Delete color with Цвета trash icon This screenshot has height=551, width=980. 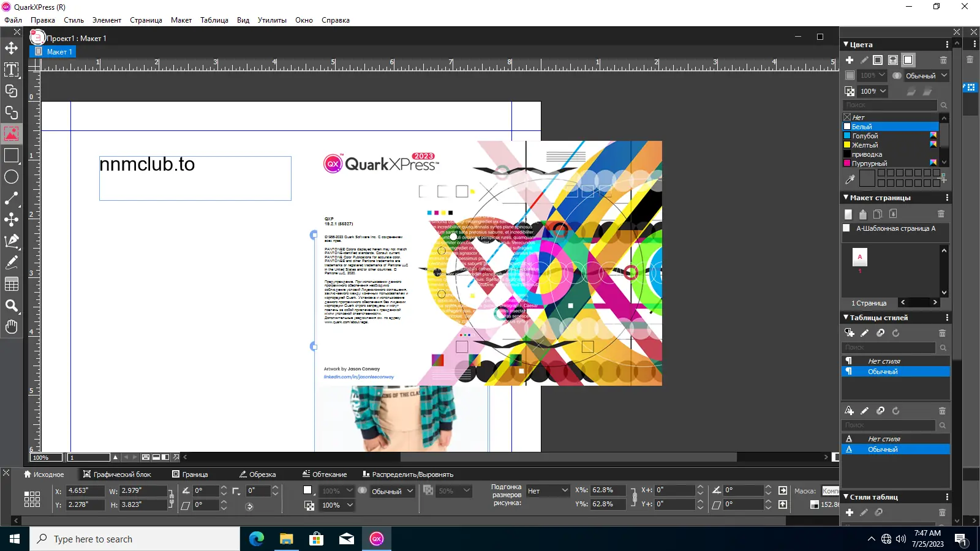[x=943, y=60]
